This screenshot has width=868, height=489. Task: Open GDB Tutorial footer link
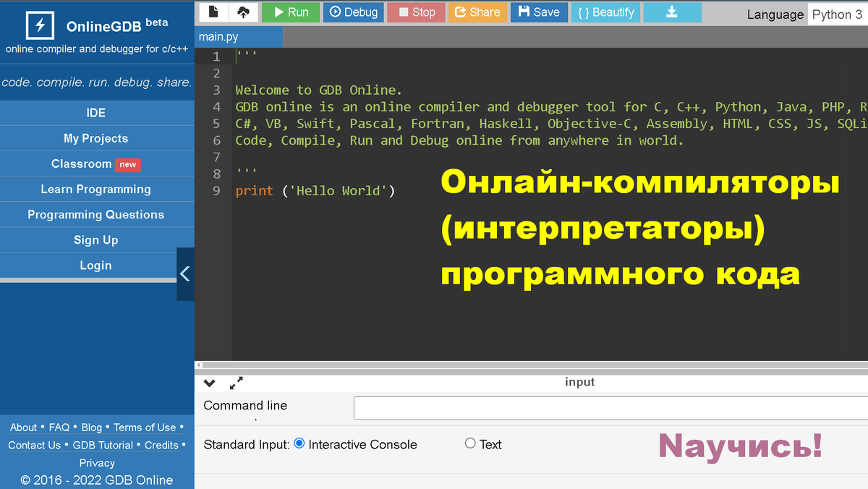103,445
